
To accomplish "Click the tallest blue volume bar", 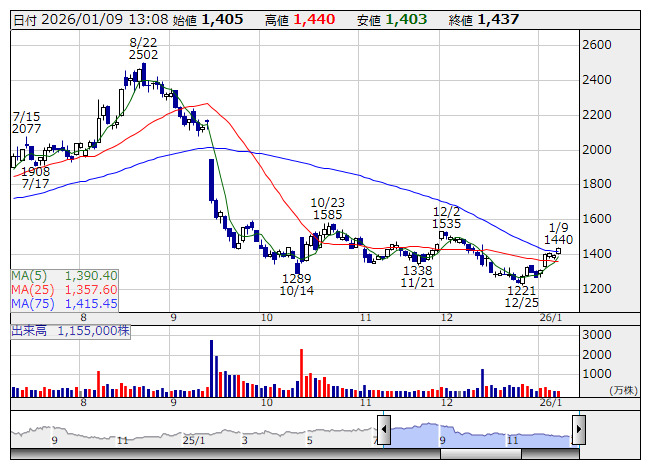I will pos(212,369).
